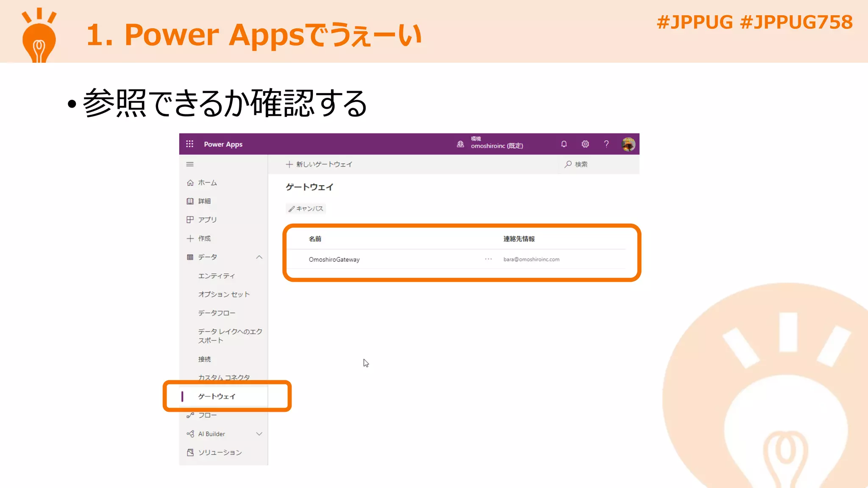868x488 pixels.
Task: Open the app launcher waffle icon
Action: pos(189,144)
